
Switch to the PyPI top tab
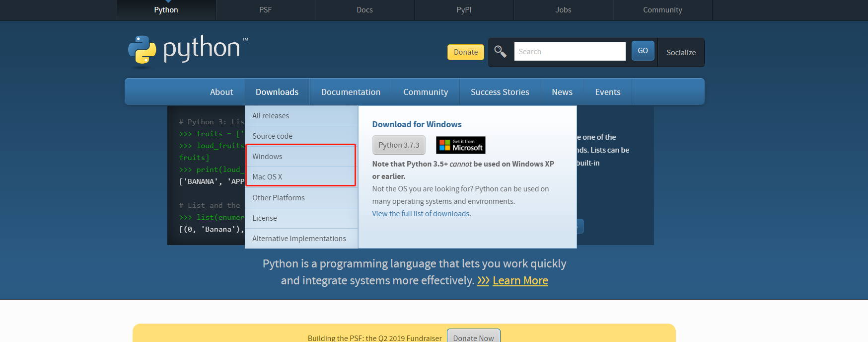[x=464, y=10]
